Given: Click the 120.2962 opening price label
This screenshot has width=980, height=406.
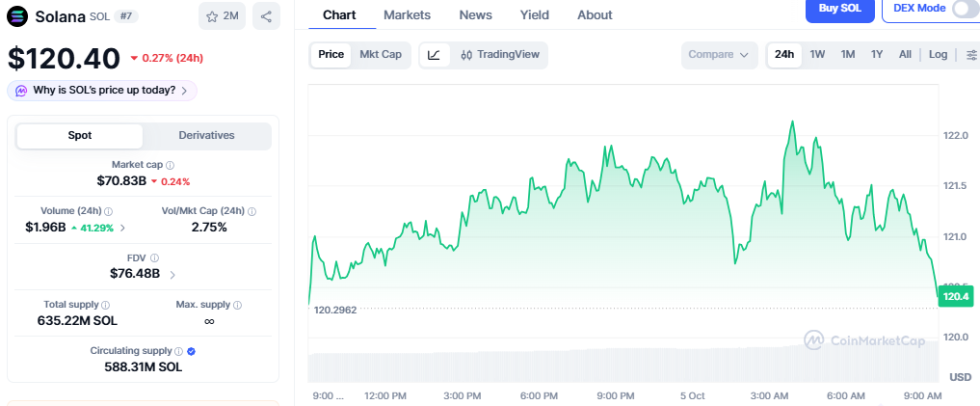Looking at the screenshot, I should (x=335, y=310).
